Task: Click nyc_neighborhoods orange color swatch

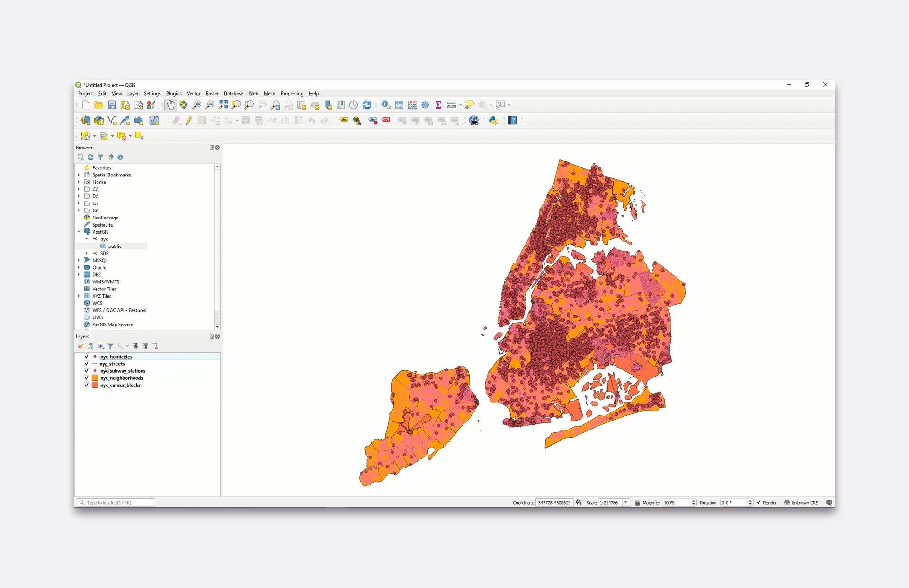Action: 95,378
